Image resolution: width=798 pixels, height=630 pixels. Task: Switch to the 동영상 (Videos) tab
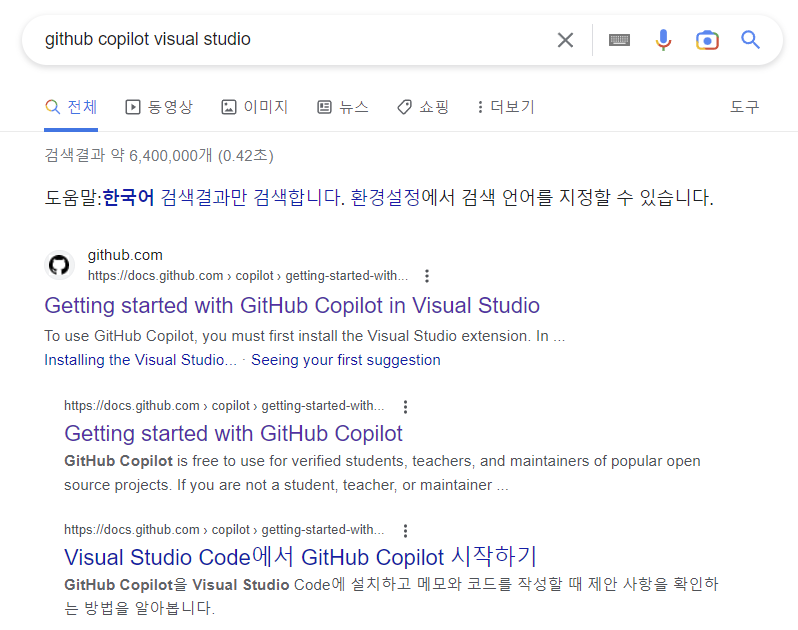(159, 107)
